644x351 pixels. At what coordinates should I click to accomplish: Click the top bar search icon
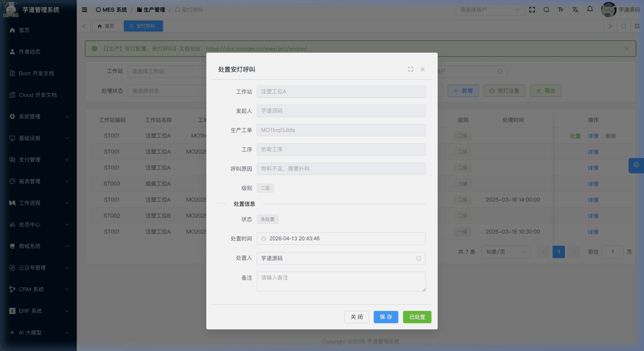click(x=546, y=10)
